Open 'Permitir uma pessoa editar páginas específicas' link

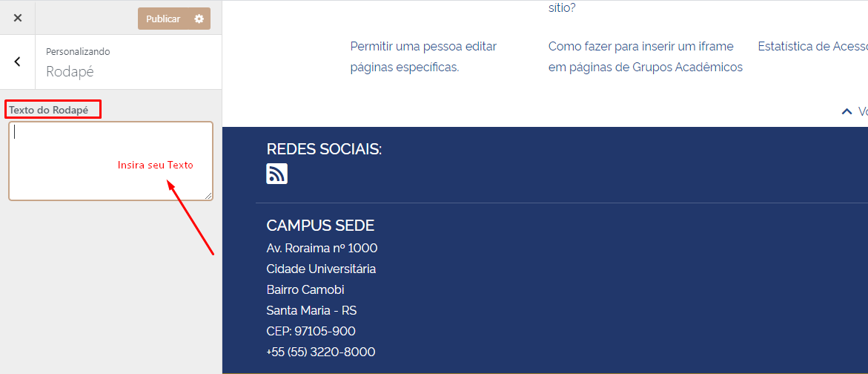[423, 56]
